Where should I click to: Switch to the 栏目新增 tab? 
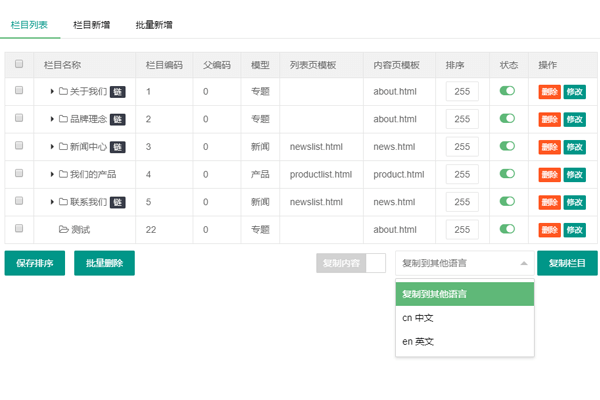tap(92, 24)
